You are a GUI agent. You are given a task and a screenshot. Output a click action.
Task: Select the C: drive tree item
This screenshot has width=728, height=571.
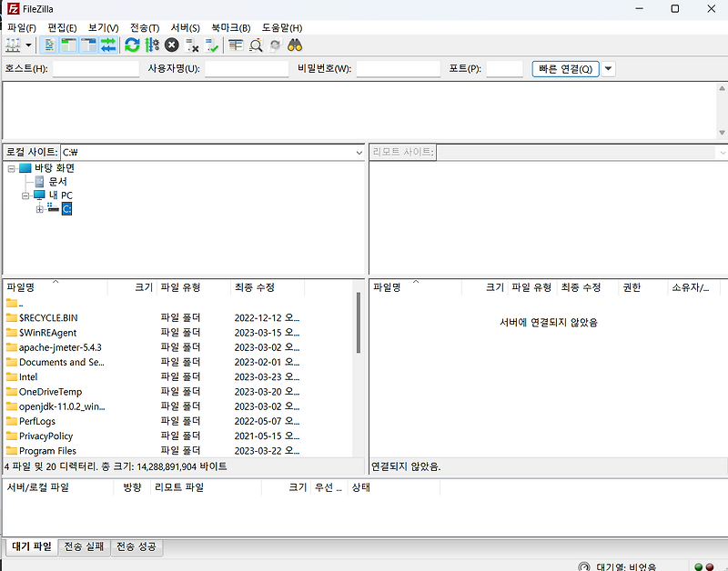(66, 209)
